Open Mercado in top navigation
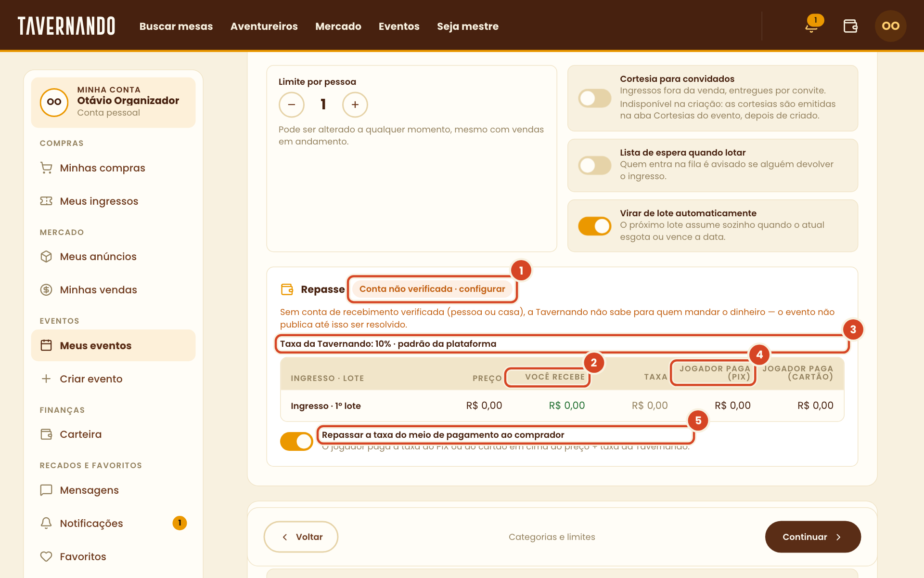924x578 pixels. pyautogui.click(x=338, y=26)
